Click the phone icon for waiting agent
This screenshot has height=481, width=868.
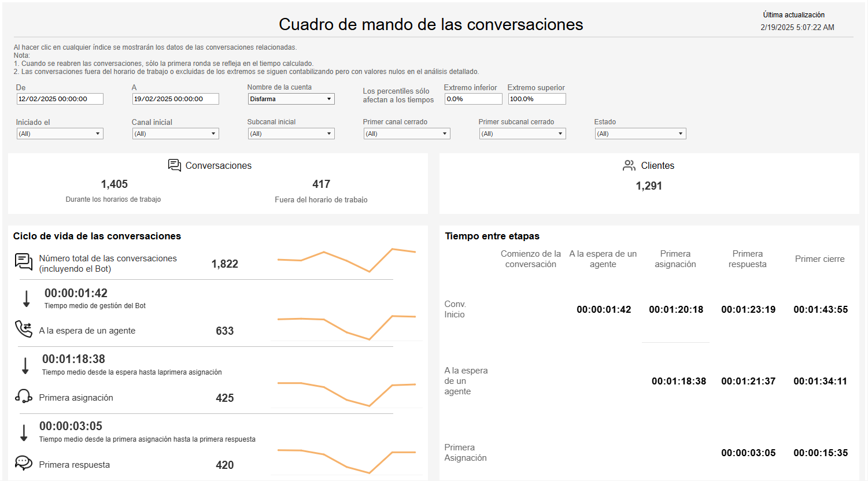coord(24,329)
